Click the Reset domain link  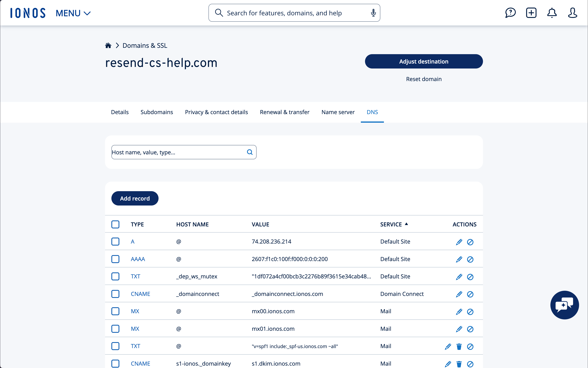pos(424,79)
